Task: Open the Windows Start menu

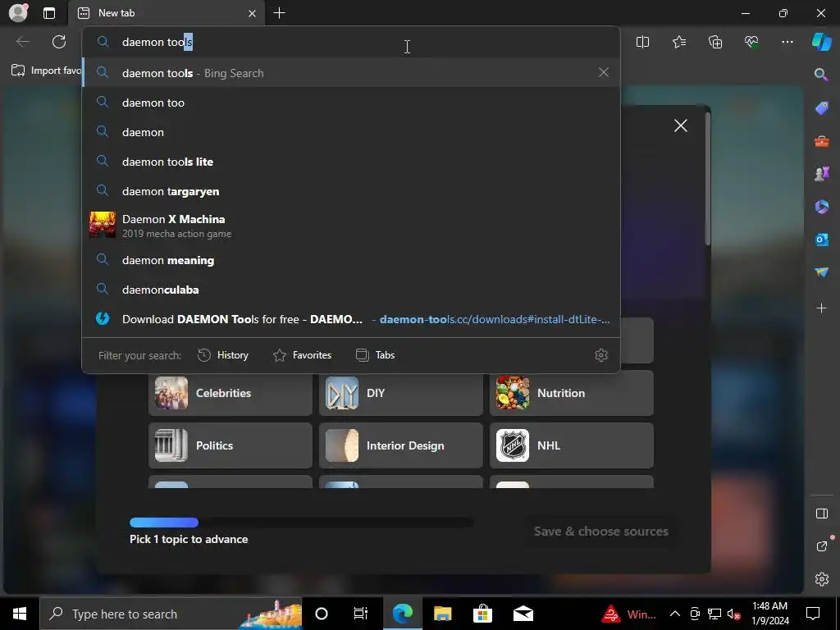Action: pos(20,614)
